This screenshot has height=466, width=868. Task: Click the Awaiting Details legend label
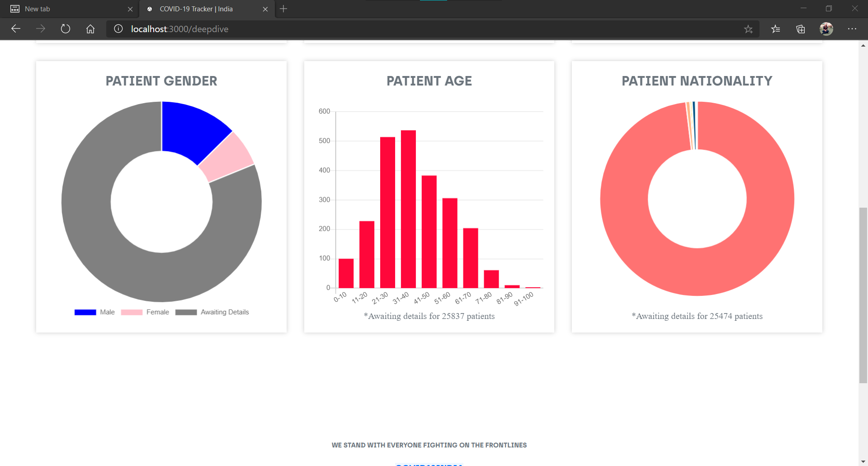[x=225, y=312]
